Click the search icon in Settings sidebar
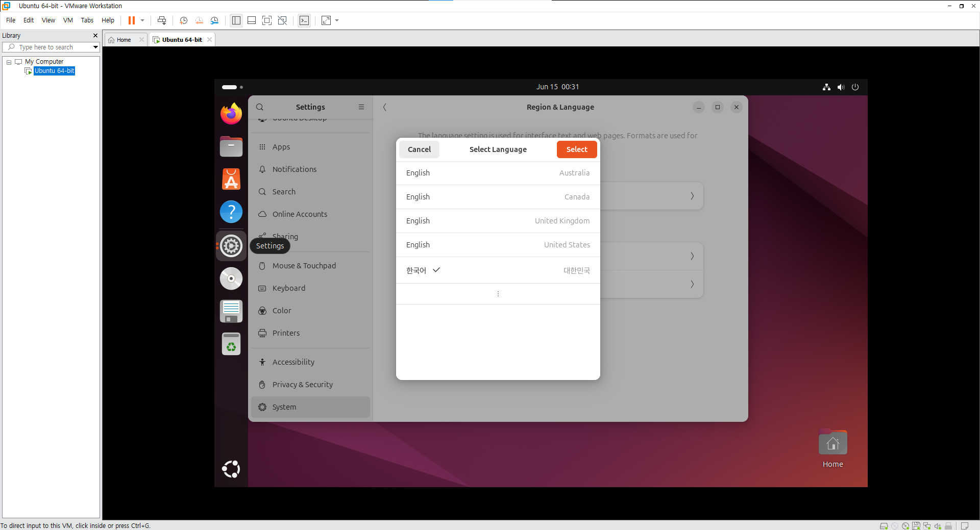Screen dimensions: 980x530 [x=260, y=107]
